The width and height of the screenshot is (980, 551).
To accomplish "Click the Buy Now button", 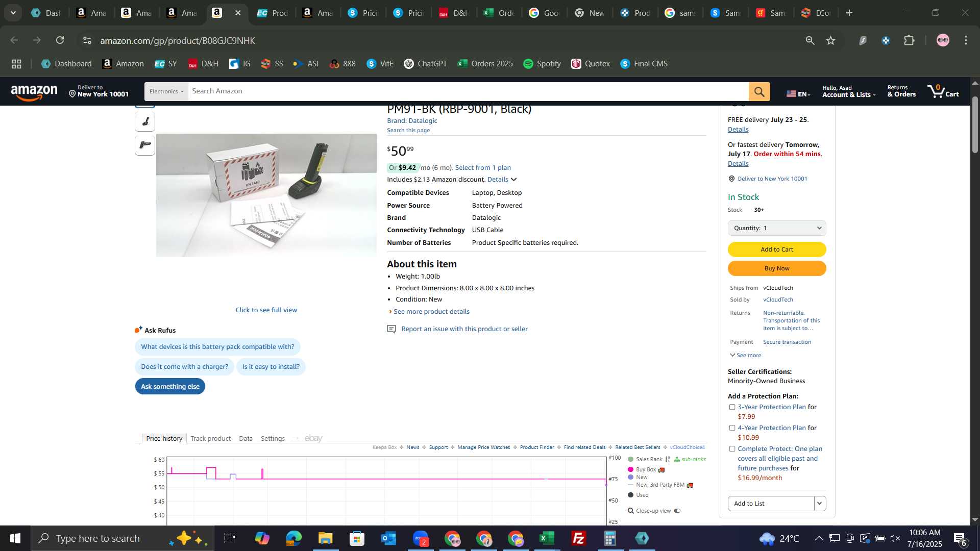I will tap(777, 268).
